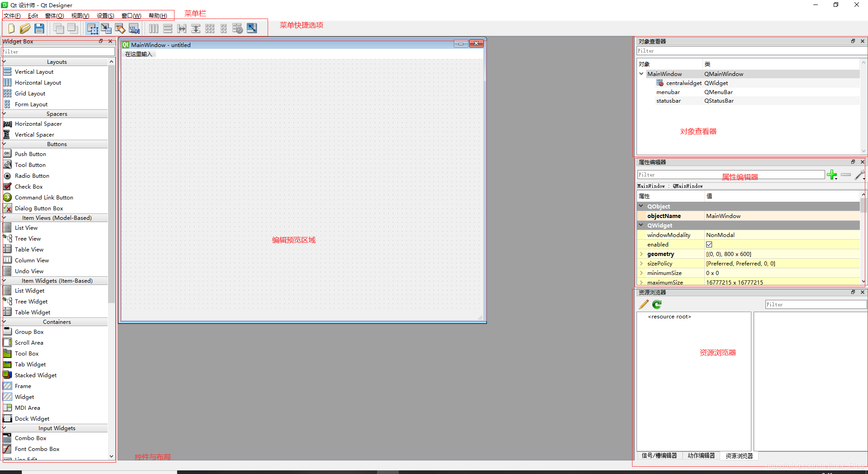Screen dimensions: 868x474
Task: Click Lay Out Horizontally in Splitter icon
Action: 182,28
